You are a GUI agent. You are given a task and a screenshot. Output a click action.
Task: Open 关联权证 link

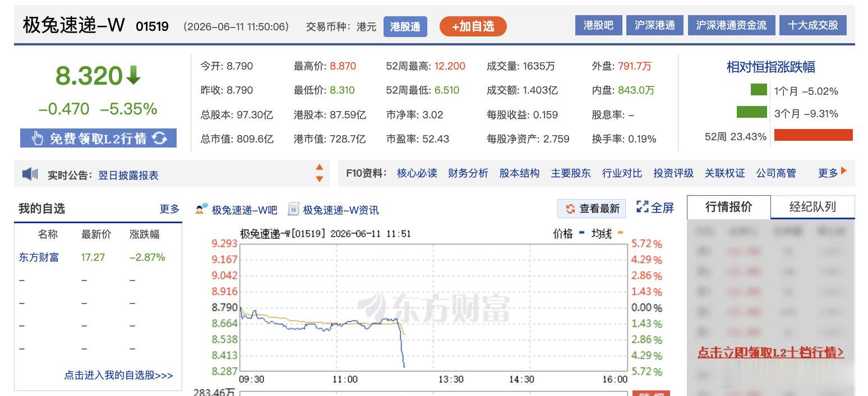(724, 173)
